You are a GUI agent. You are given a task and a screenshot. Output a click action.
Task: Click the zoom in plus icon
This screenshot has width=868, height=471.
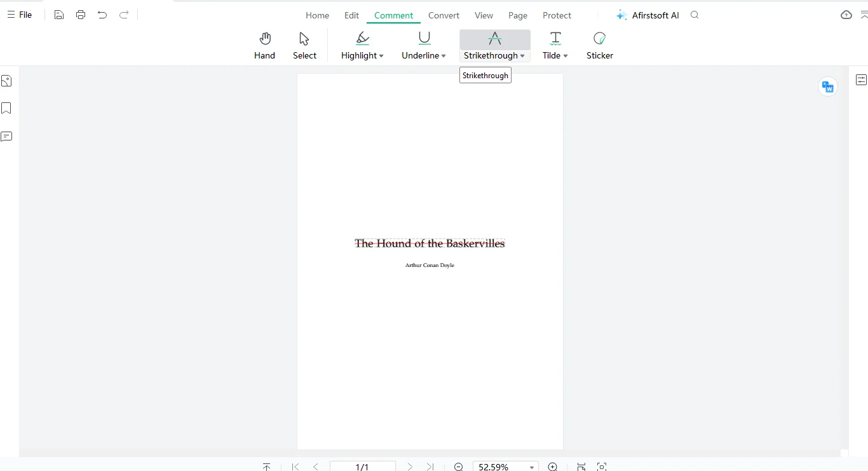(553, 467)
